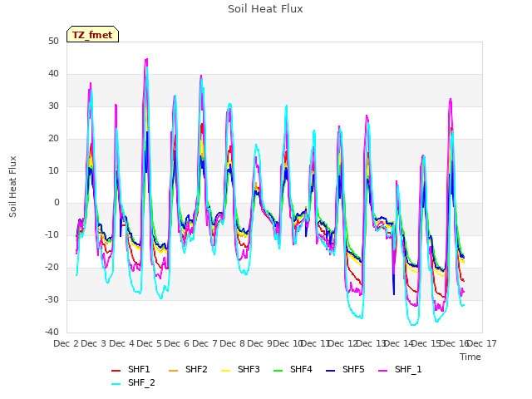
Task: Select the SHF2 legend entry
Action: click(188, 369)
